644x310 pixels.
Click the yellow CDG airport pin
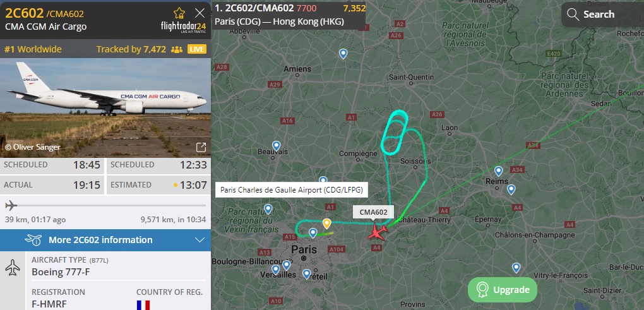(x=326, y=224)
